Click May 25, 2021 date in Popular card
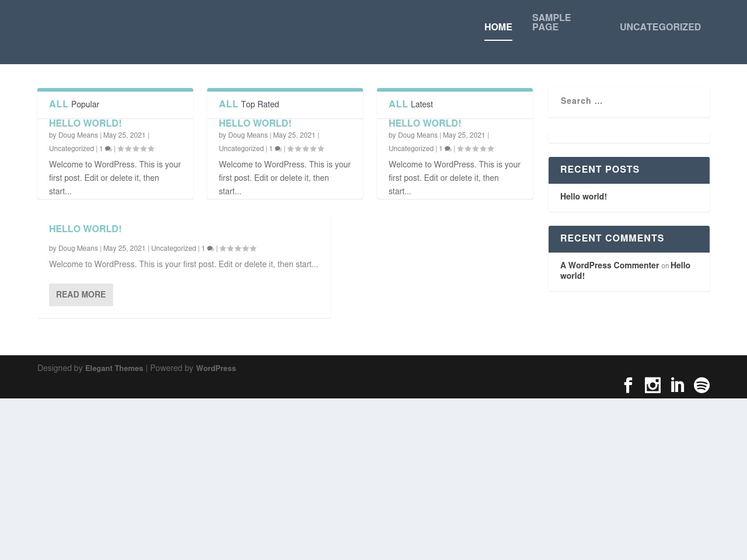Screen dimensions: 747x560 pyautogui.click(x=124, y=135)
